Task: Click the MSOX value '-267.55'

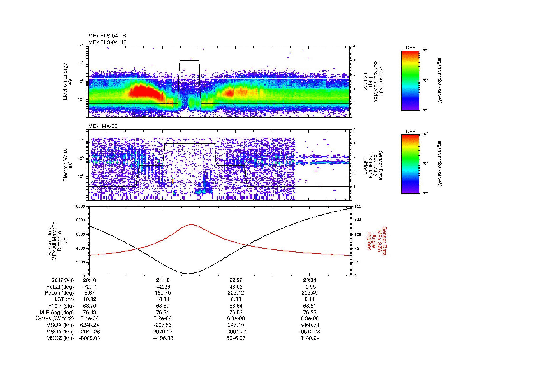Action: point(163,325)
